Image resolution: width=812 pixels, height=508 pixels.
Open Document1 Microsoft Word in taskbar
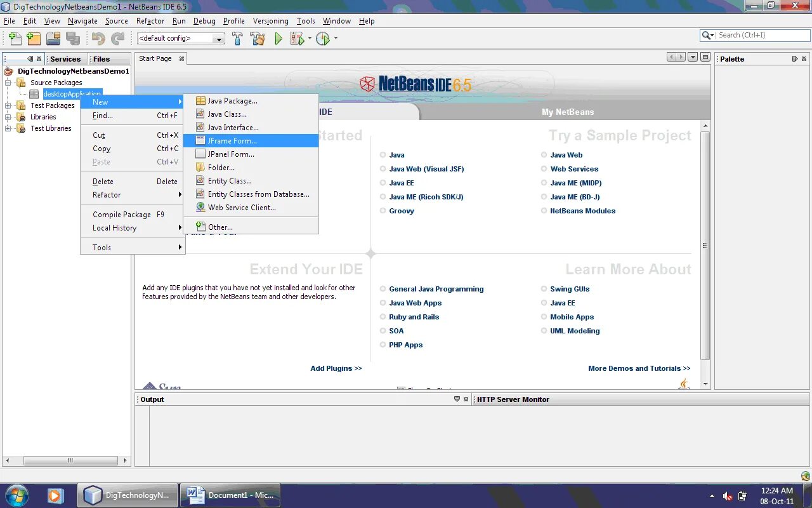point(230,495)
